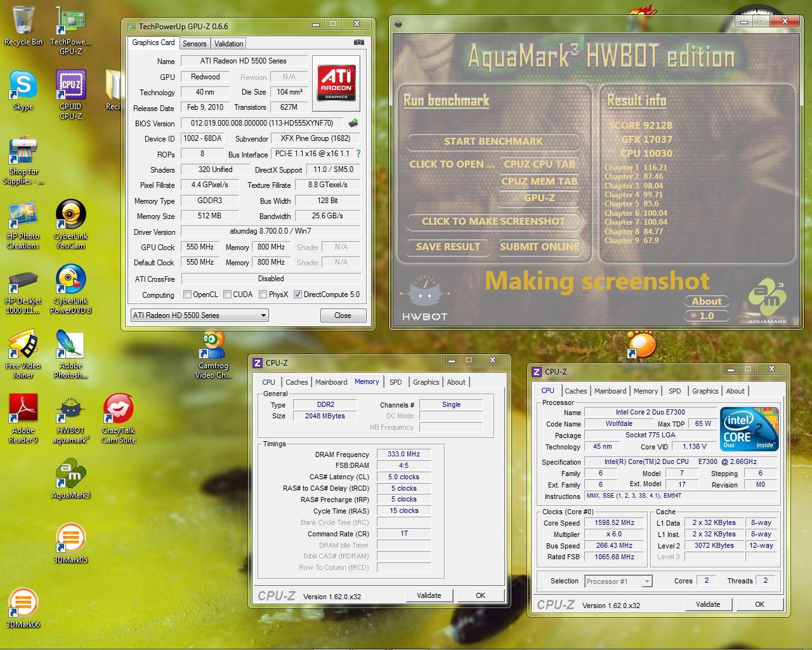This screenshot has height=650, width=812.
Task: Open Shop for Supplies desktop icon
Action: click(x=23, y=160)
